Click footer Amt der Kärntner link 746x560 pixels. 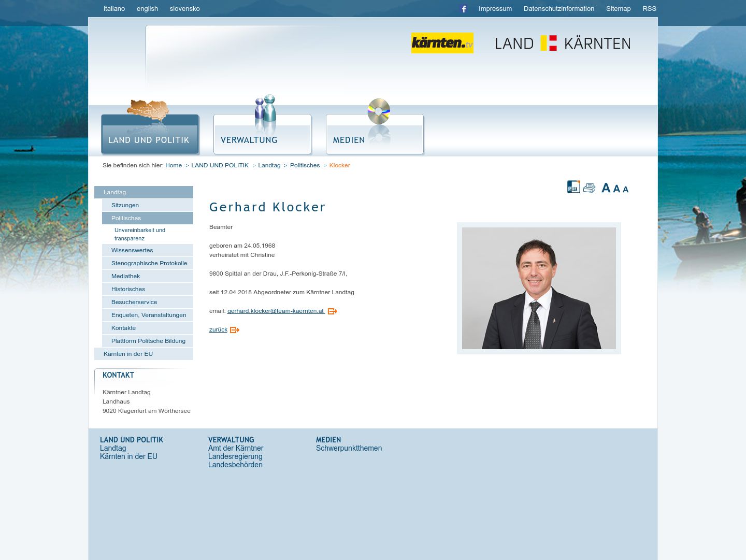point(236,448)
